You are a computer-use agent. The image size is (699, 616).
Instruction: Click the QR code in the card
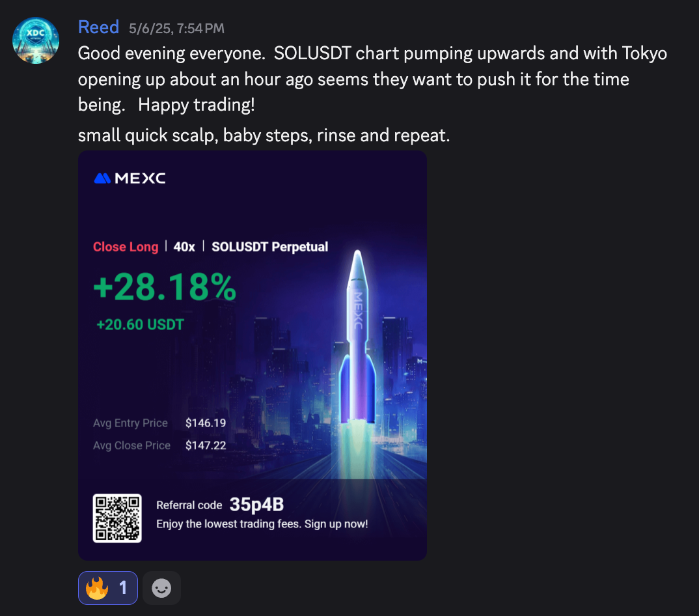click(117, 518)
